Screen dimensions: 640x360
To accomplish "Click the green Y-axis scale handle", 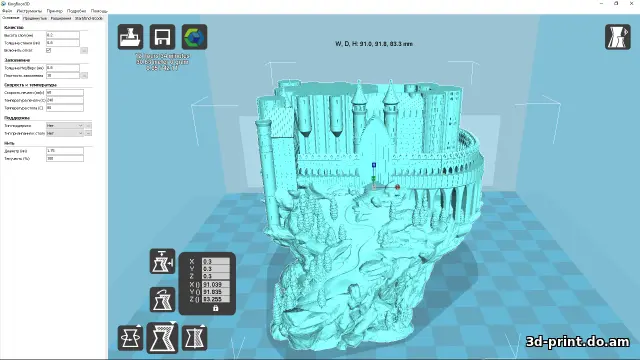I will 374,179.
